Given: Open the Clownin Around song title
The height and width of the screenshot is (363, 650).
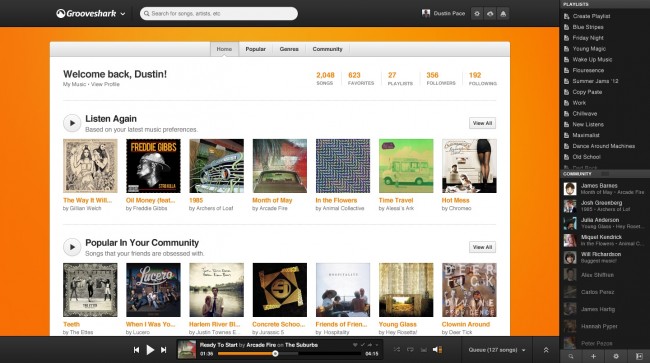Looking at the screenshot, I should click(x=466, y=324).
